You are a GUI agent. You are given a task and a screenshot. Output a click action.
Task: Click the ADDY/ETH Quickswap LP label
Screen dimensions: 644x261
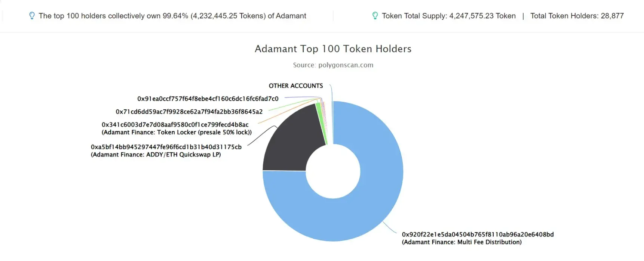point(156,155)
